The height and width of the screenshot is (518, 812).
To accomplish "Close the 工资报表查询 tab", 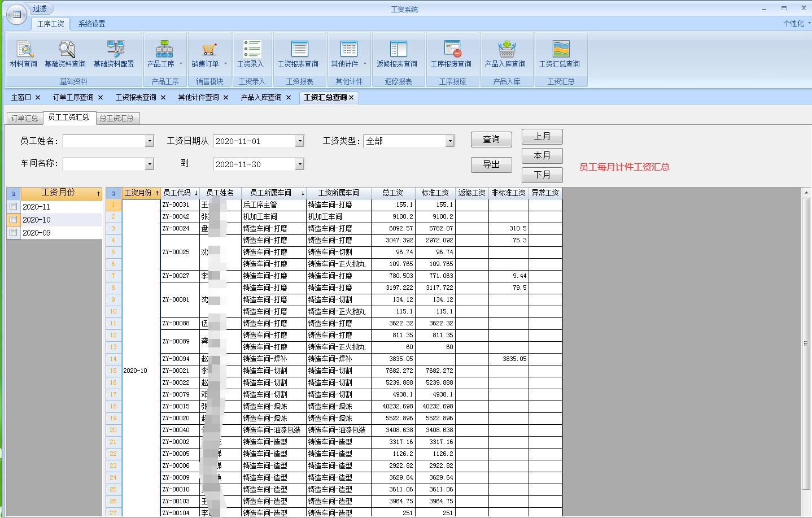I will click(x=163, y=98).
